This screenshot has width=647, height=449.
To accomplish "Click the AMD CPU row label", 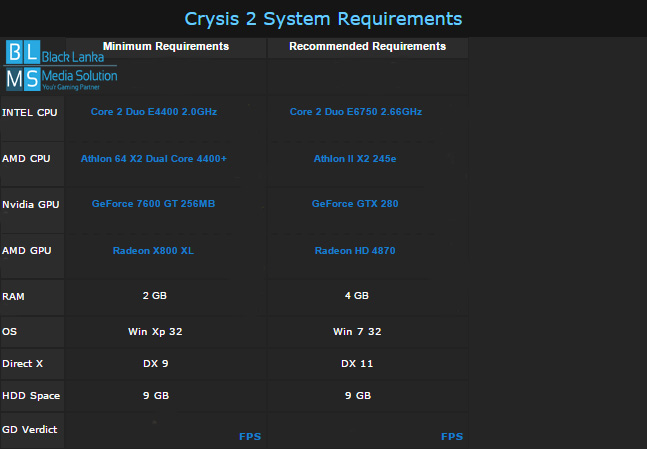I will (x=26, y=159).
